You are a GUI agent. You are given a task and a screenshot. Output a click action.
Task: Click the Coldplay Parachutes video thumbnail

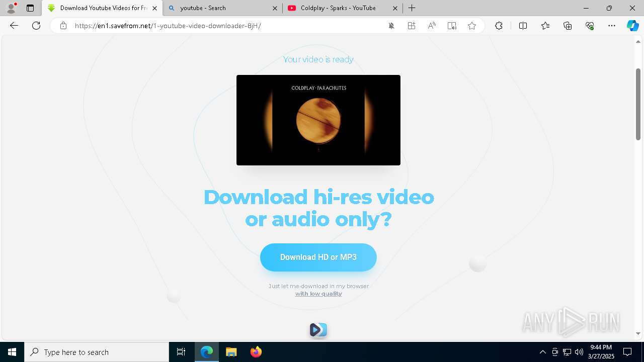pos(318,120)
